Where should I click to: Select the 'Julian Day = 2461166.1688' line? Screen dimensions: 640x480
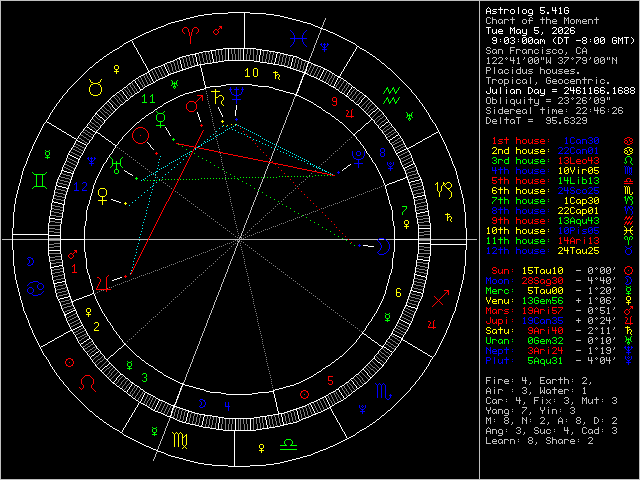click(560, 91)
